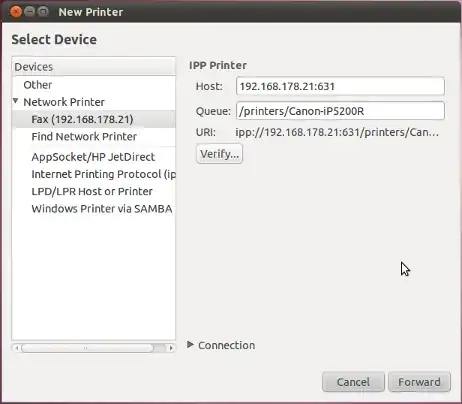Choose AppSocket/HP JetDirect option
462x404 pixels.
coord(94,157)
